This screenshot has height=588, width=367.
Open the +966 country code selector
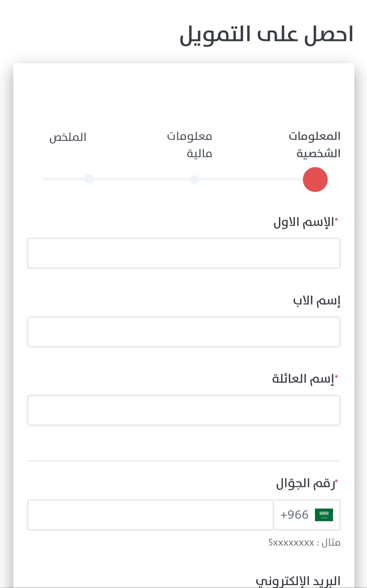(x=295, y=515)
